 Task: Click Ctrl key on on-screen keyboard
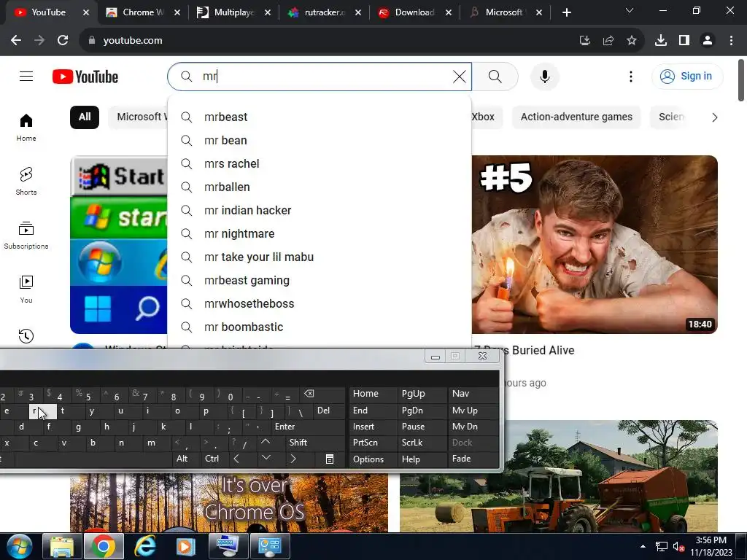tap(212, 459)
